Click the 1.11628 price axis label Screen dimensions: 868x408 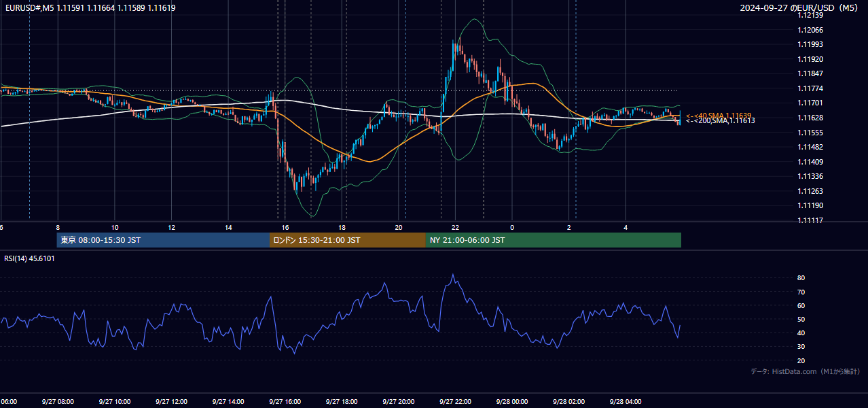pyautogui.click(x=810, y=118)
